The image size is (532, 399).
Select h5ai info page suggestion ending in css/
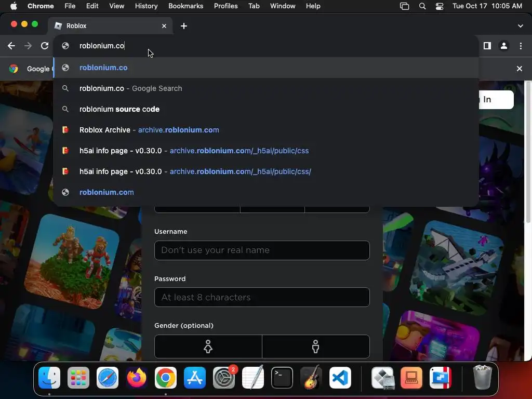pyautogui.click(x=266, y=171)
